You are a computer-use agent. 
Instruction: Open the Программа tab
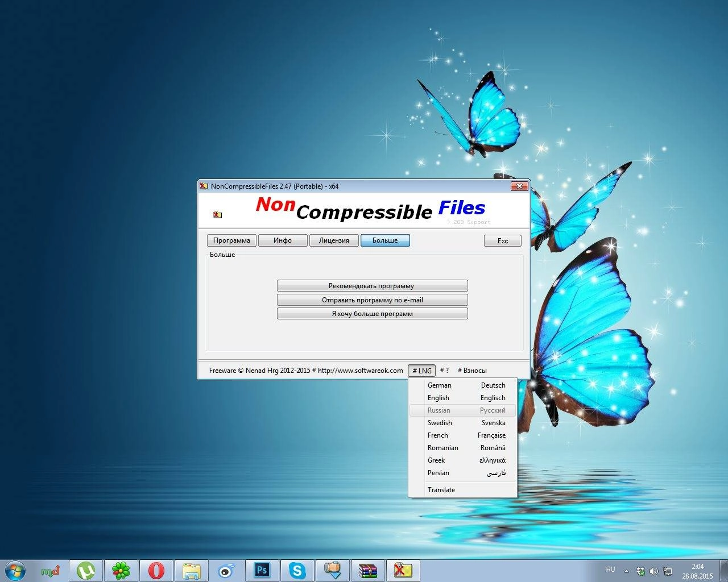tap(231, 240)
